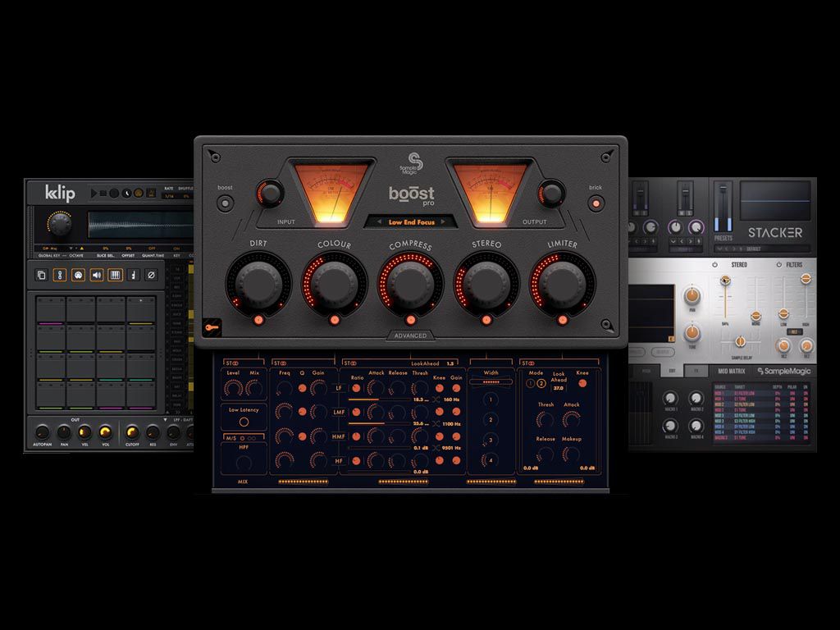The width and height of the screenshot is (840, 630).
Task: Select the HF band label
Action: click(339, 460)
